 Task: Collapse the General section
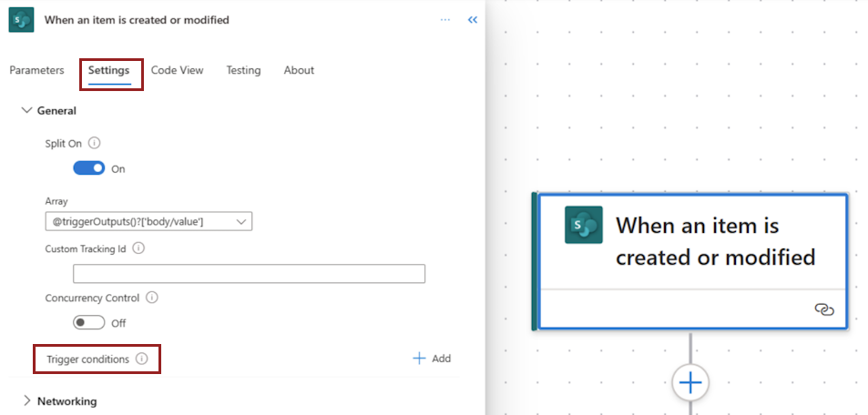[26, 110]
